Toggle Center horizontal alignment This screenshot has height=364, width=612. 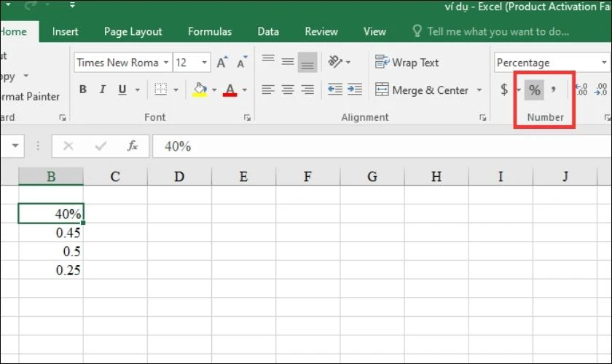[288, 90]
